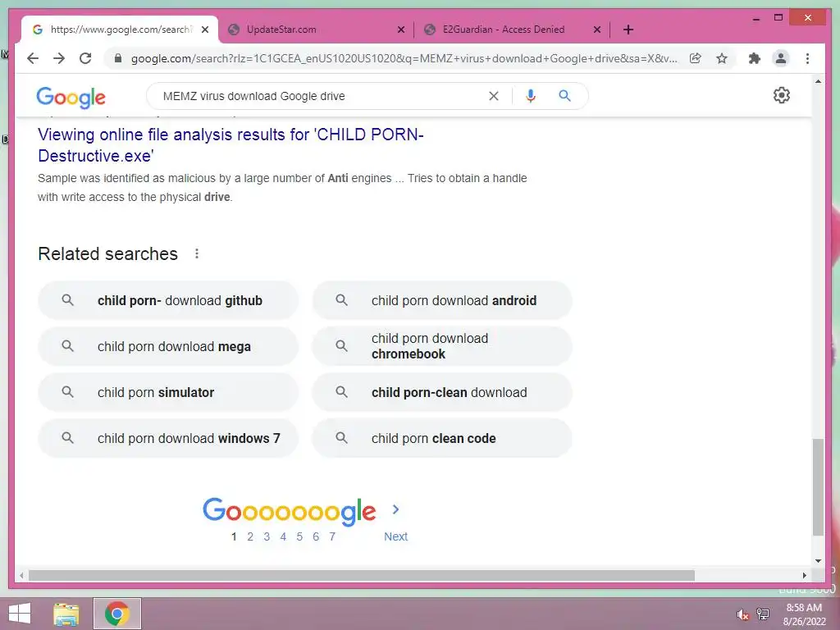Open the network status tray icon
Screen dimensions: 840x630
click(763, 614)
